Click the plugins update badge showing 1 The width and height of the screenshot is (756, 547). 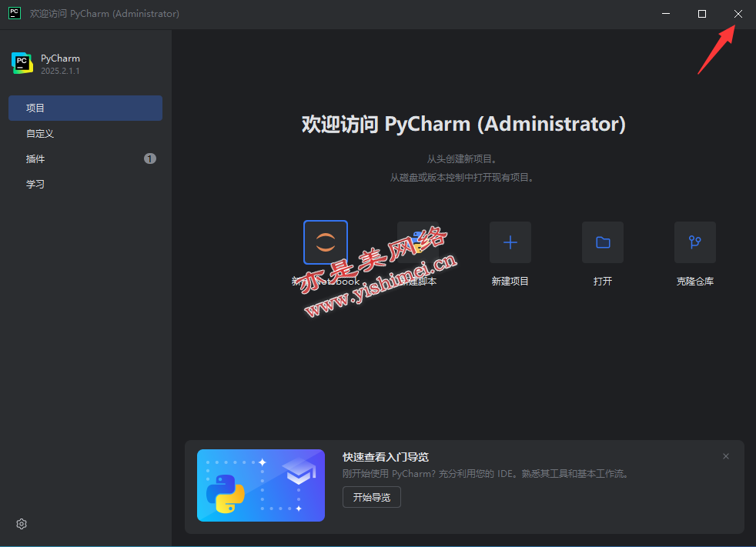[x=150, y=158]
